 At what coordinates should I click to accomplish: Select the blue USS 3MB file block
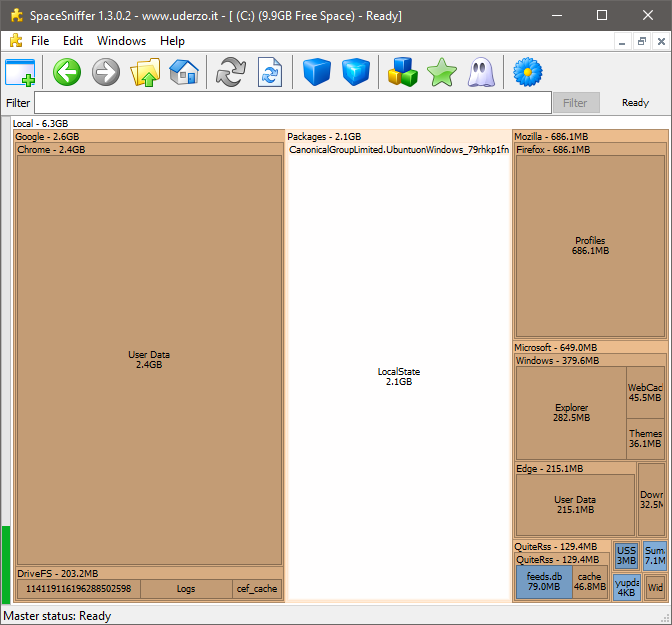pyautogui.click(x=626, y=556)
